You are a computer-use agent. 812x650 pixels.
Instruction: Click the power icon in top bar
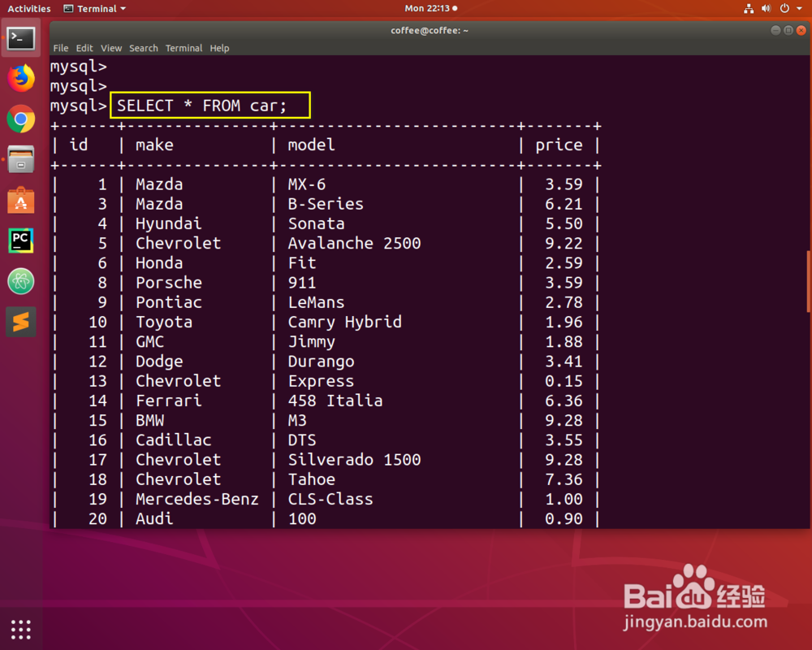(784, 8)
